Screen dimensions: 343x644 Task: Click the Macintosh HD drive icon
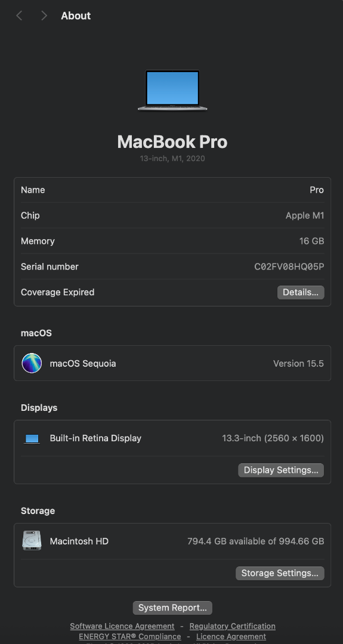[32, 540]
